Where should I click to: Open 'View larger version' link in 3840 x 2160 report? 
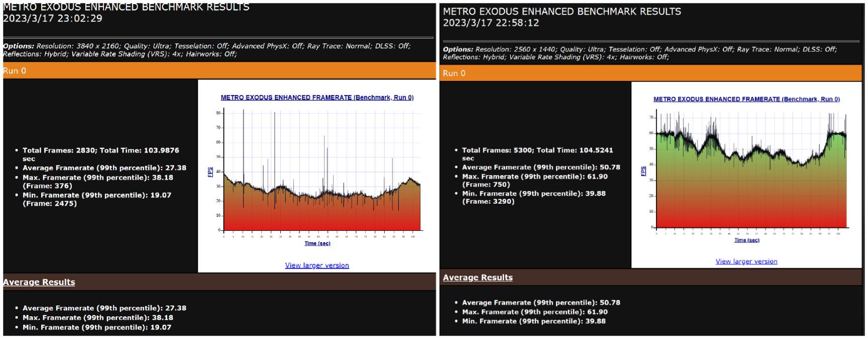pos(317,266)
